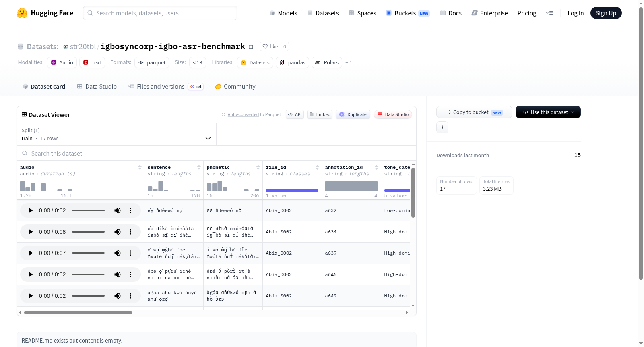
Task: Click the Embed button
Action: [320, 114]
